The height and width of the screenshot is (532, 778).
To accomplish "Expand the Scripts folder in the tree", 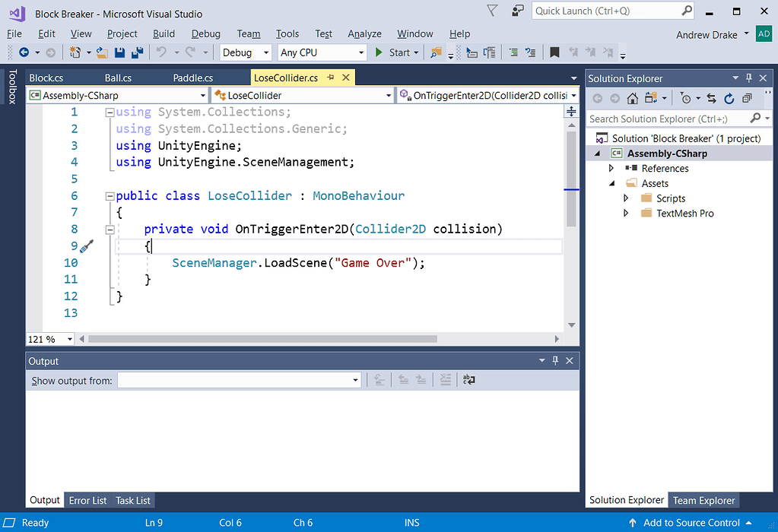I will pos(626,198).
